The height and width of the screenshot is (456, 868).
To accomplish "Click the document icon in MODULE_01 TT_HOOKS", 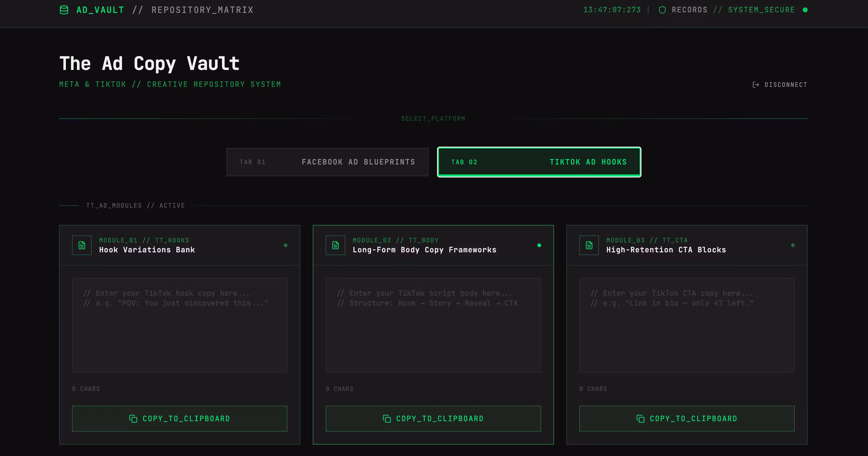I will click(82, 245).
